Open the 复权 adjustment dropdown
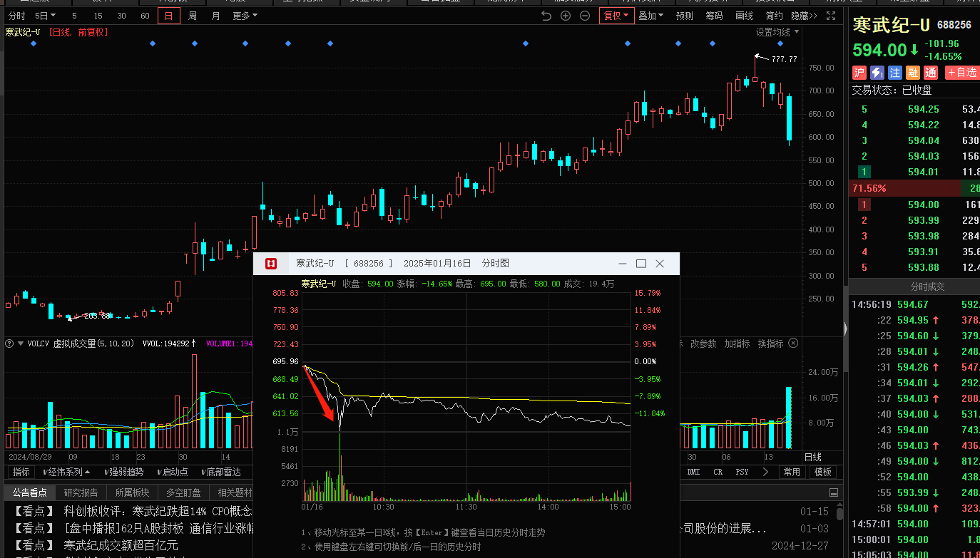 pyautogui.click(x=616, y=16)
